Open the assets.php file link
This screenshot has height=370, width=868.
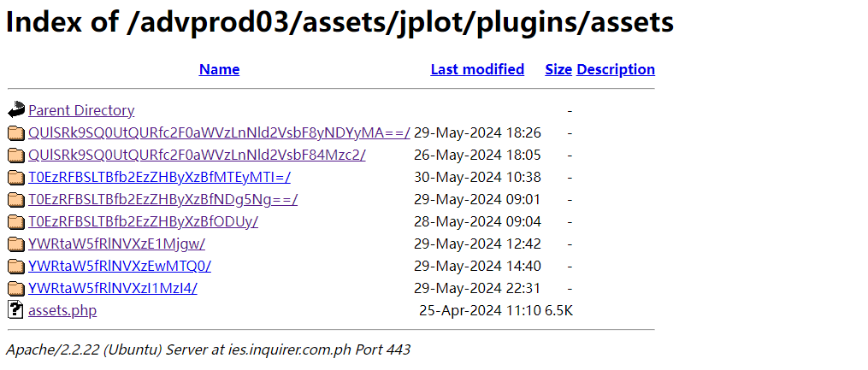pos(62,310)
